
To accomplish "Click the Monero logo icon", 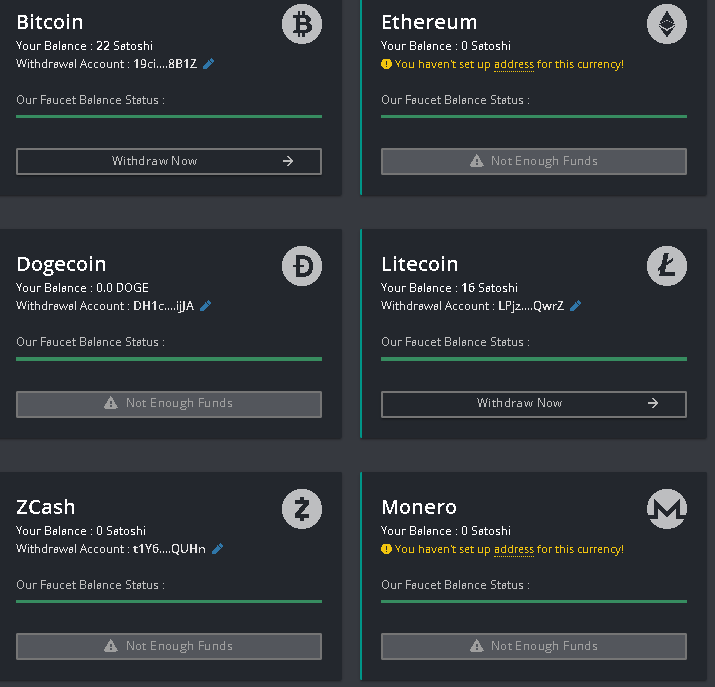I will tap(667, 510).
